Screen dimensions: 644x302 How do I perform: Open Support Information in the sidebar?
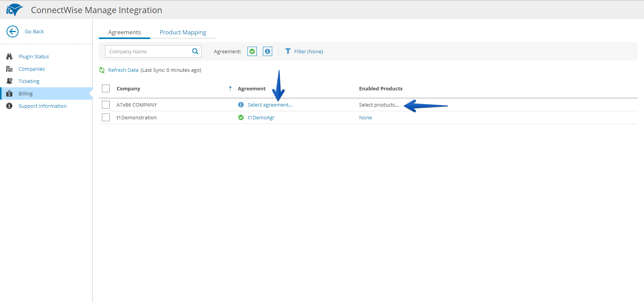42,106
